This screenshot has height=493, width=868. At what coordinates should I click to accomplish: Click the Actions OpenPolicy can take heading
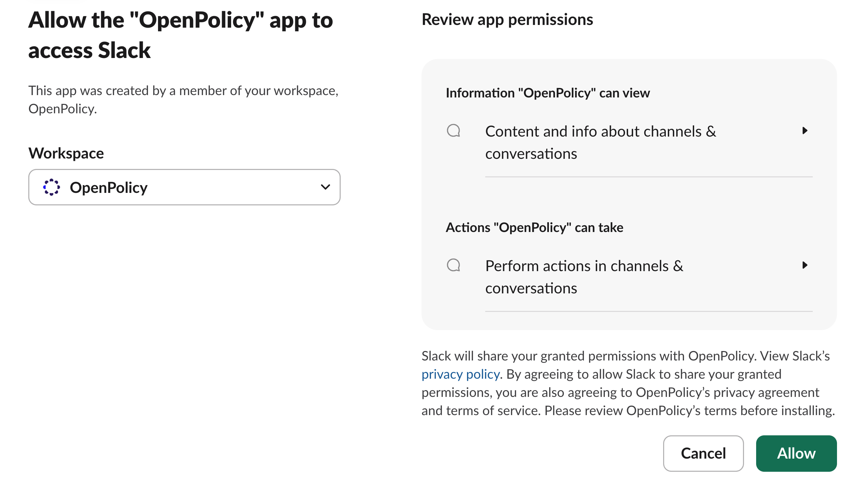(534, 227)
